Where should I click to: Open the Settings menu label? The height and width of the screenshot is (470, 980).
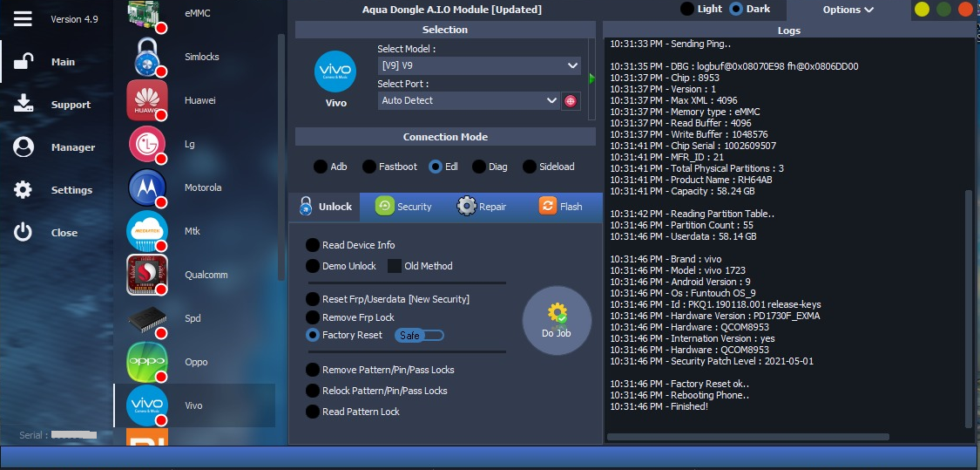click(x=72, y=189)
